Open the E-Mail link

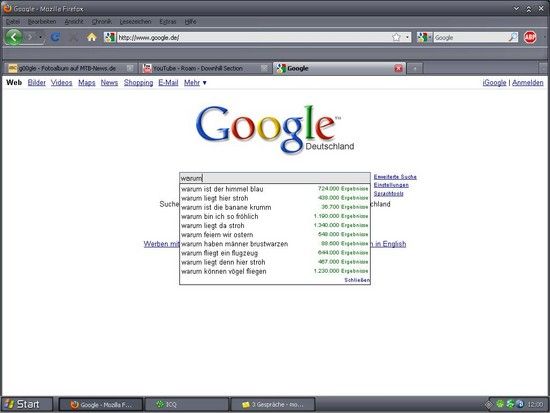[x=168, y=82]
